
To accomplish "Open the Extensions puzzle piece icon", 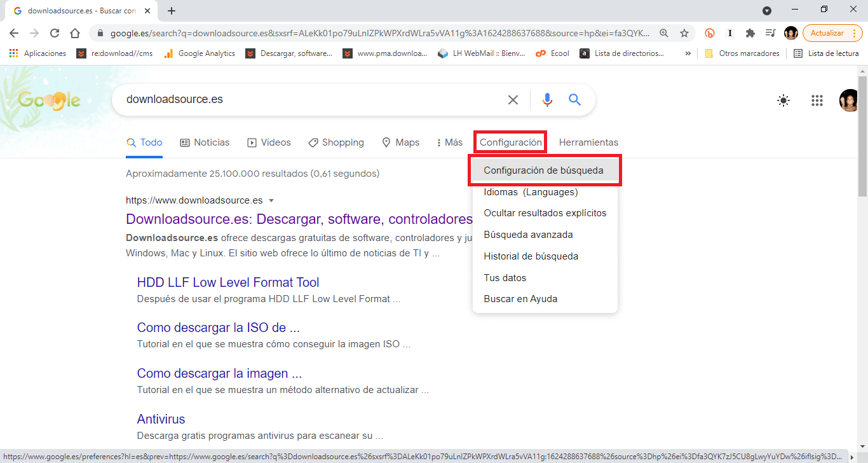I will [750, 33].
